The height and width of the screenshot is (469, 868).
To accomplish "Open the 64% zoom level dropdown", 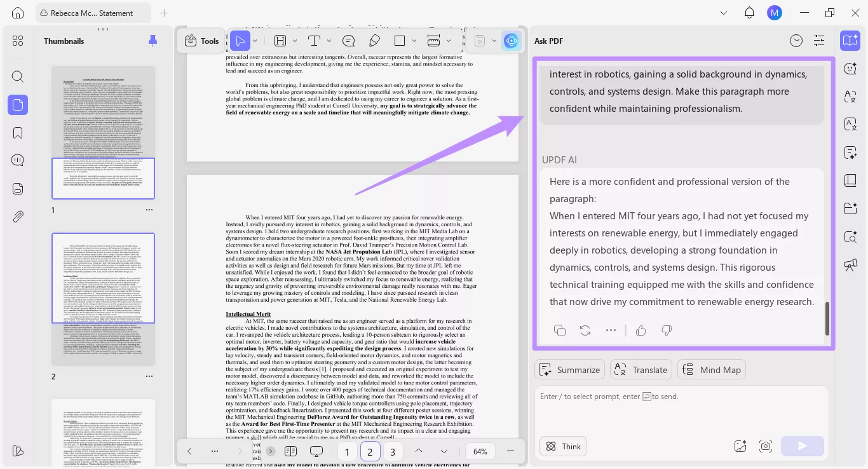I will coord(480,451).
